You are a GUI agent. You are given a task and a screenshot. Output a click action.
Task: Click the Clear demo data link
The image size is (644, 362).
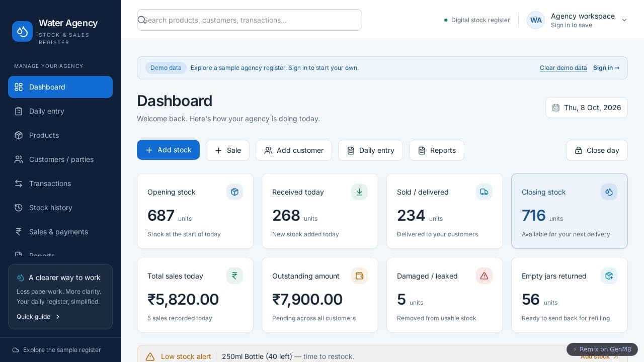(563, 68)
